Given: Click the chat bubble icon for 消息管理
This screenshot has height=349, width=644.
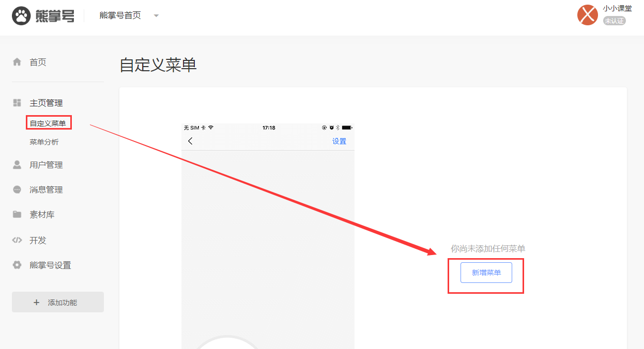Looking at the screenshot, I should tap(17, 189).
